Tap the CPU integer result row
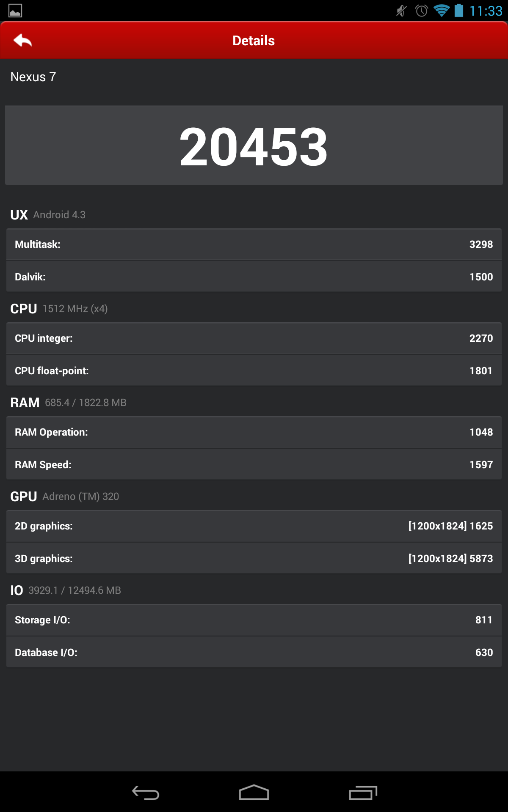This screenshot has width=508, height=812. 254,338
